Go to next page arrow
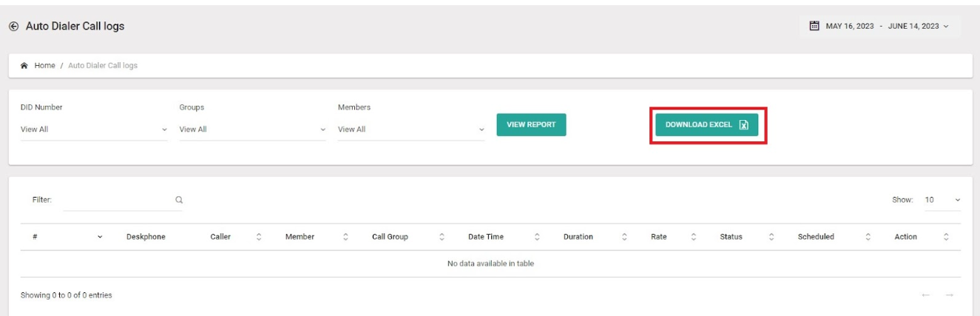The image size is (980, 316). point(949,295)
